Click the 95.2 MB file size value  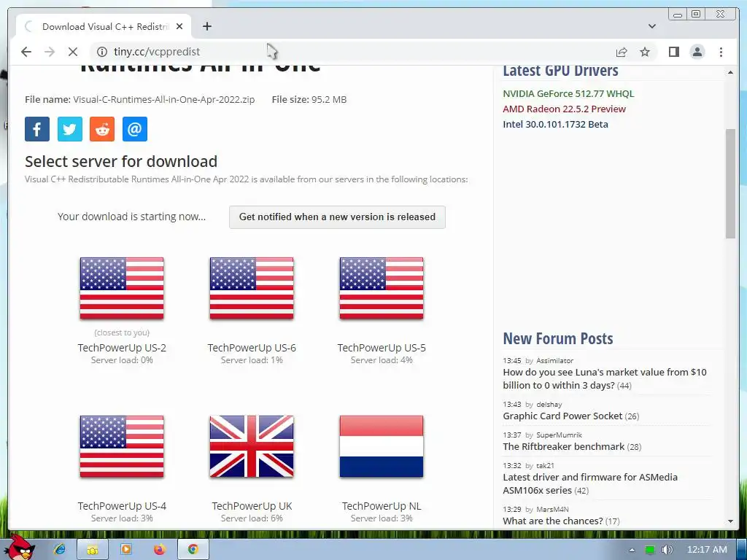(329, 99)
